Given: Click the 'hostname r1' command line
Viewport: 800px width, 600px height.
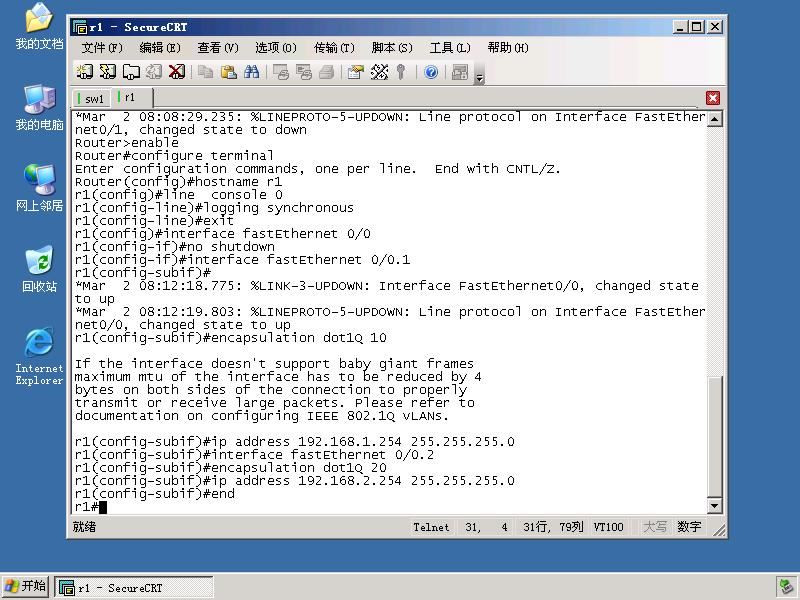Looking at the screenshot, I should pyautogui.click(x=178, y=182).
